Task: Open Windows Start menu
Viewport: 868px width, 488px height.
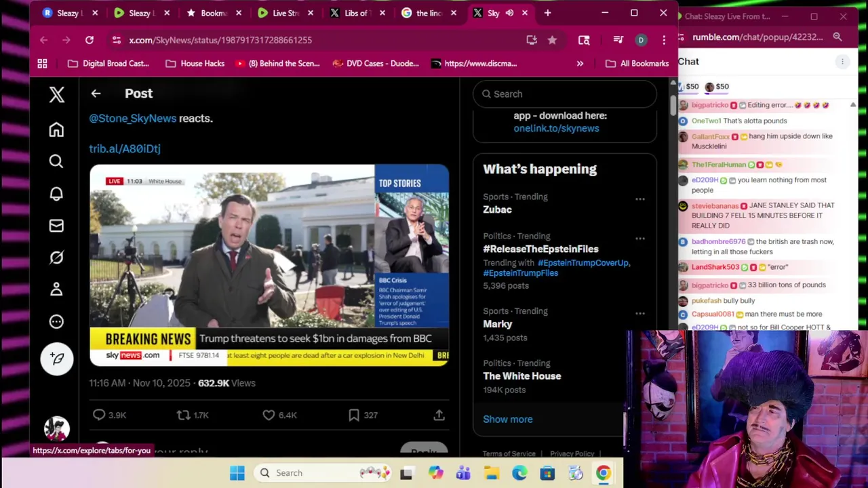Action: (x=237, y=473)
